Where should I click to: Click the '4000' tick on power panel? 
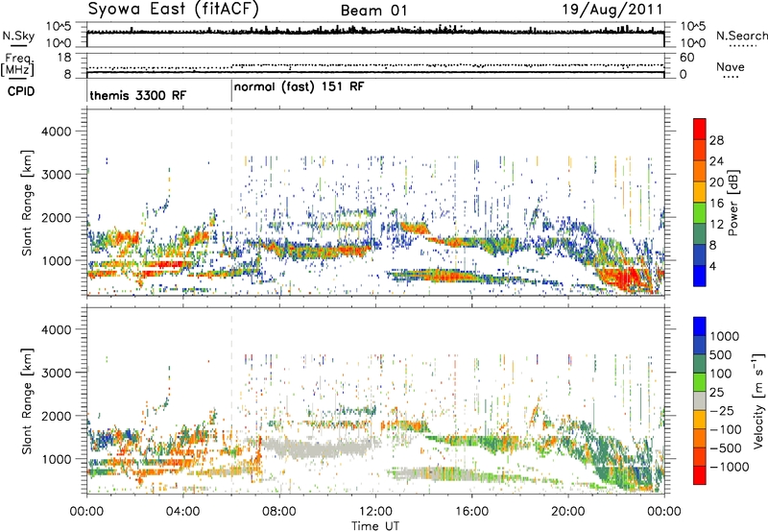pyautogui.click(x=56, y=132)
